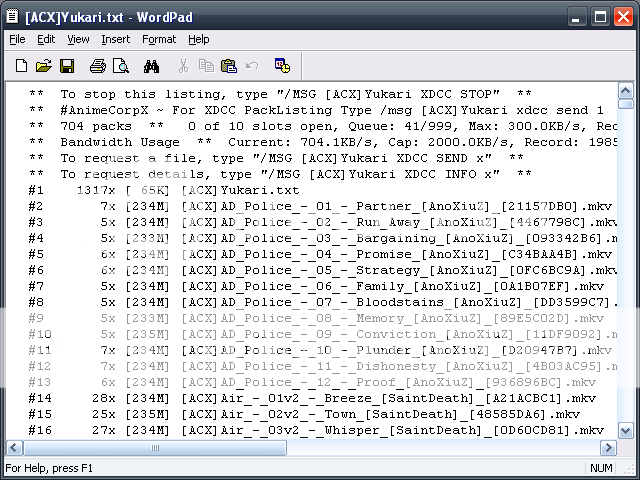The width and height of the screenshot is (640, 480).
Task: Open the View menu
Action: click(x=78, y=40)
